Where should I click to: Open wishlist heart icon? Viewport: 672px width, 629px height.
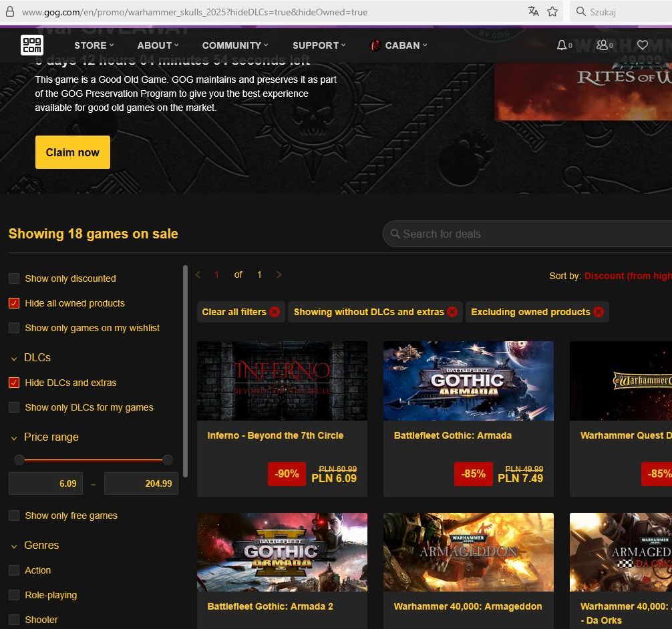click(643, 45)
